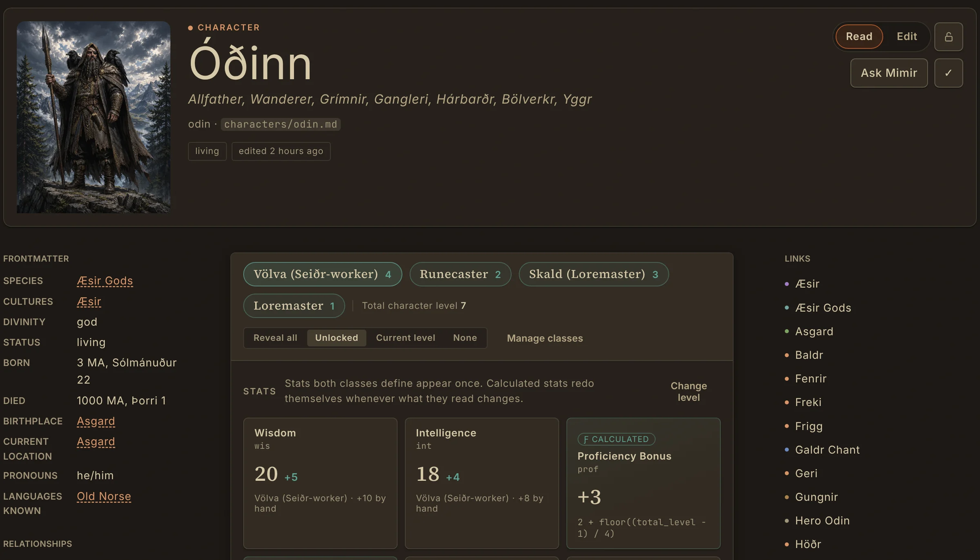The width and height of the screenshot is (980, 560).
Task: Choose the Reveal all filter
Action: [275, 338]
